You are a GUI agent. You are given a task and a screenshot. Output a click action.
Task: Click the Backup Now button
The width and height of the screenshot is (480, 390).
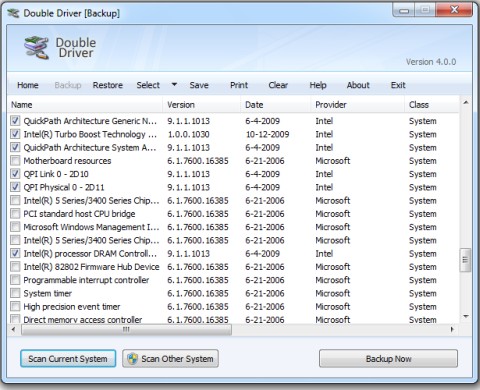tap(388, 359)
